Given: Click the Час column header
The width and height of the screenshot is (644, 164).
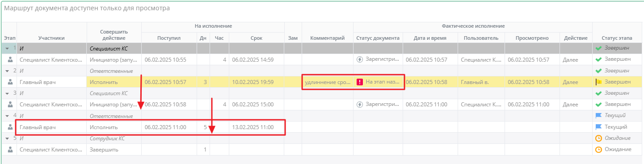Looking at the screenshot, I should pos(219,38).
